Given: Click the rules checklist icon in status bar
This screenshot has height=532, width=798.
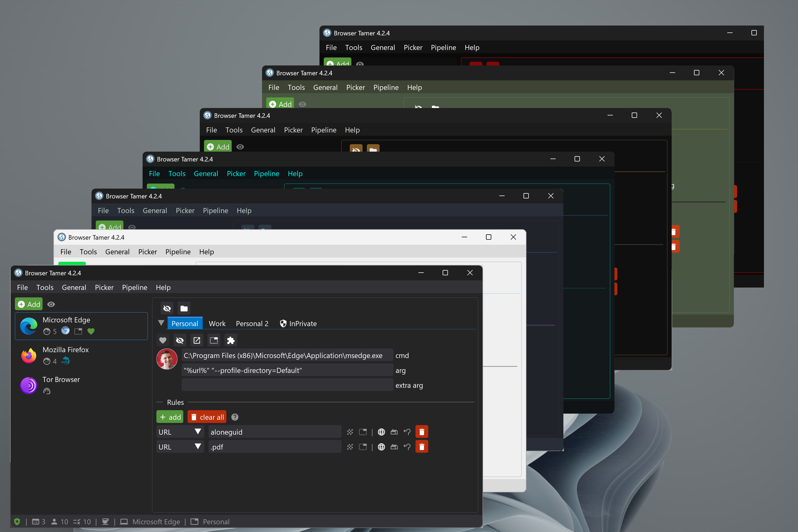Looking at the screenshot, I should [x=77, y=521].
